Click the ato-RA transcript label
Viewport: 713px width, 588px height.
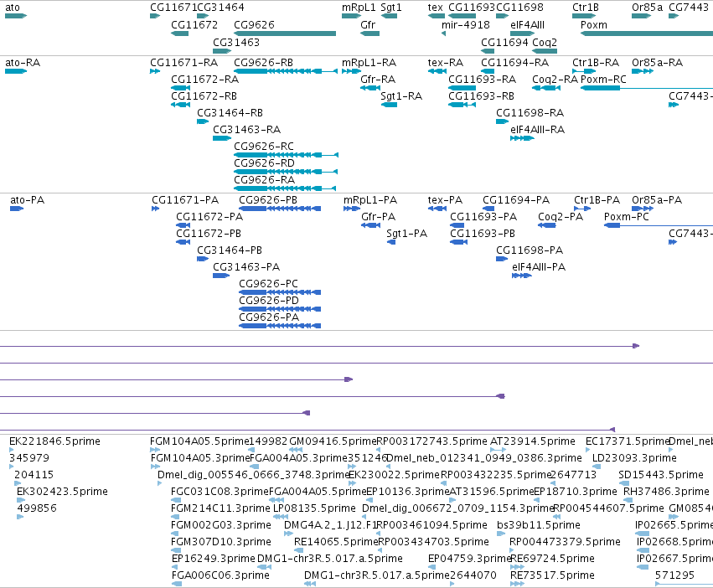tap(23, 62)
